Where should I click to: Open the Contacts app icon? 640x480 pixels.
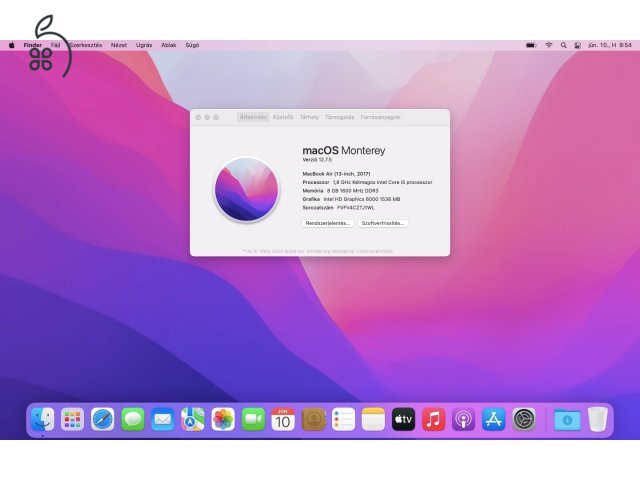pos(313,419)
